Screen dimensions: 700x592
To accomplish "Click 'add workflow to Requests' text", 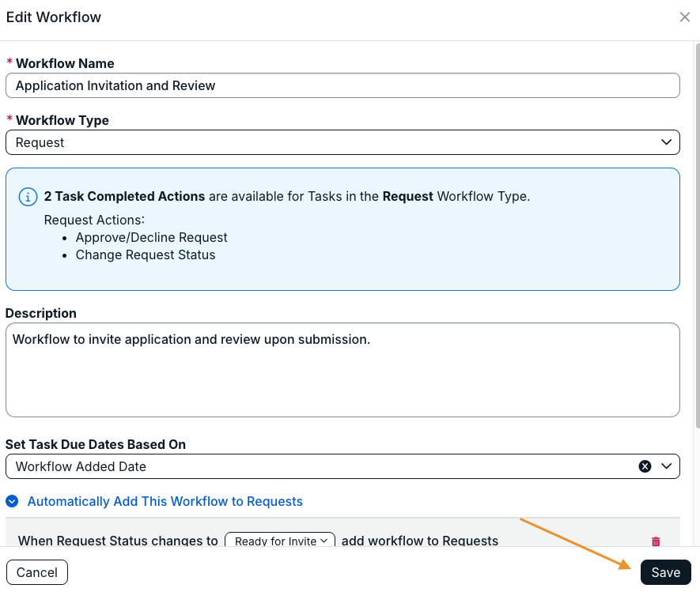I will [x=420, y=541].
